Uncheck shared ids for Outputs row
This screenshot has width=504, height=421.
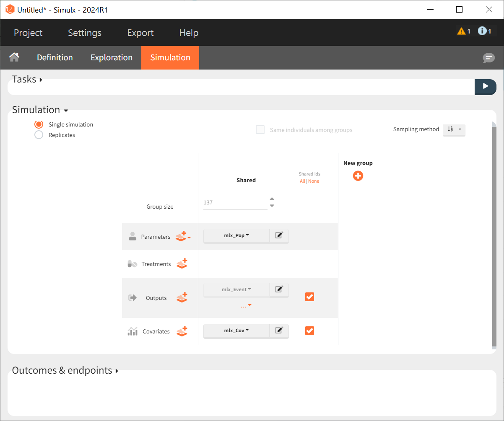[x=309, y=297]
